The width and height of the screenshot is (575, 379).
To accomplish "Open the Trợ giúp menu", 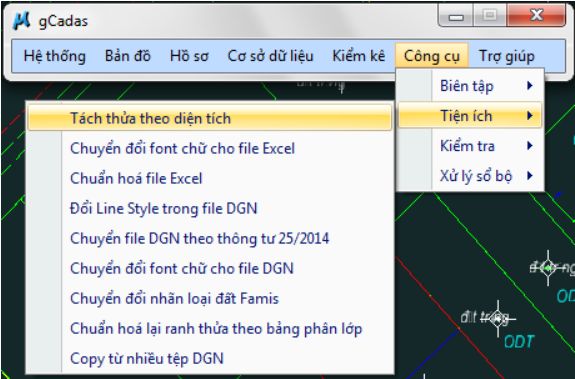I will [507, 56].
